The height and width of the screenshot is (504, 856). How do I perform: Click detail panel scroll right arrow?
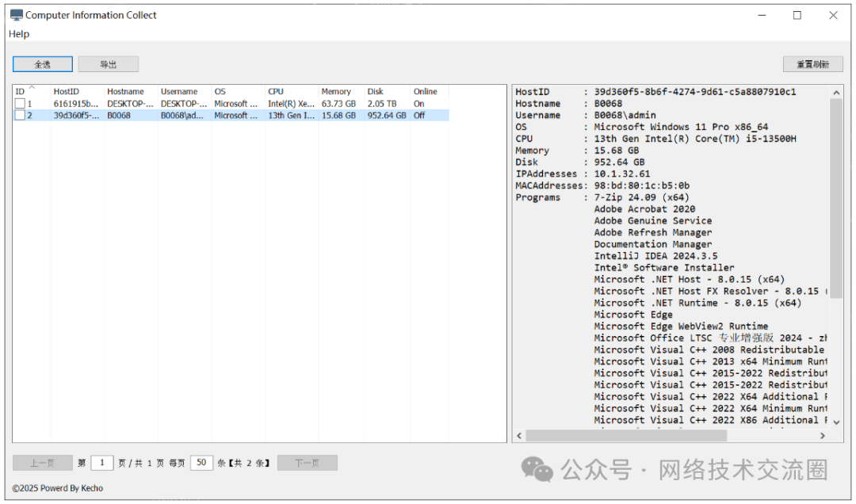click(823, 436)
